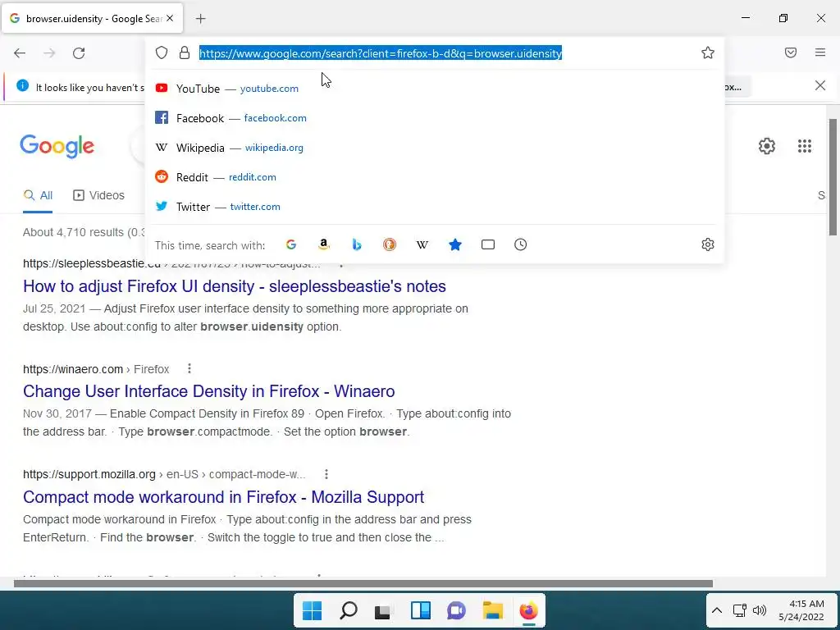Click the vertical page scrollbar thumb
Viewport: 840px width, 630px height.
pyautogui.click(x=833, y=177)
